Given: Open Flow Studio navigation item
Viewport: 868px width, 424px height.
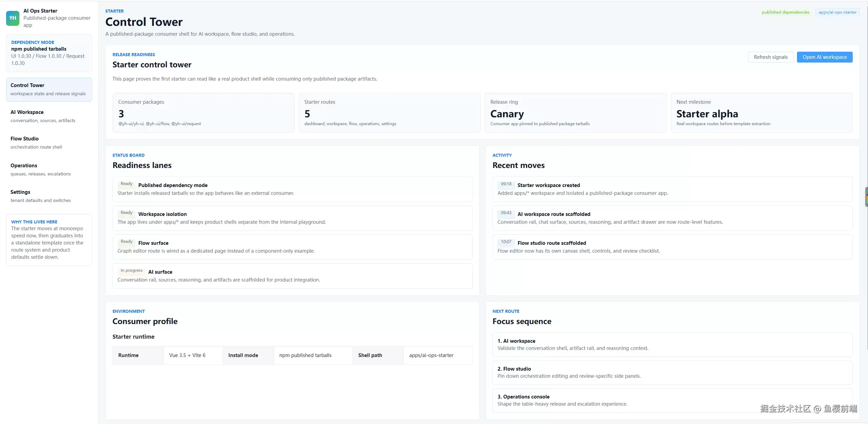Looking at the screenshot, I should click(x=49, y=143).
